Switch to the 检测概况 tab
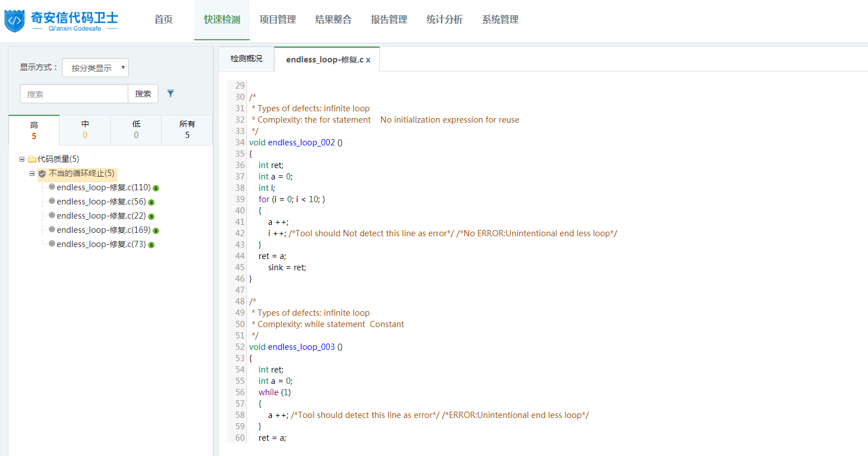Viewport: 868px width, 456px height. [246, 59]
